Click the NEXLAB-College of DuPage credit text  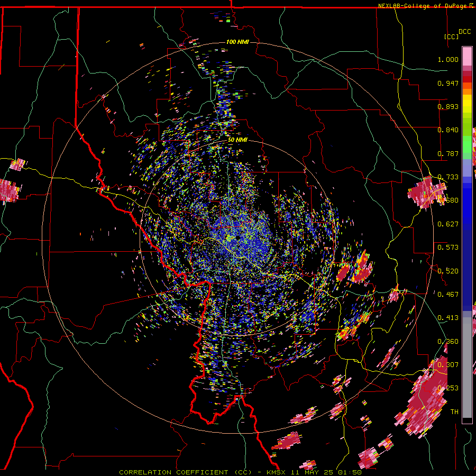coord(422,6)
